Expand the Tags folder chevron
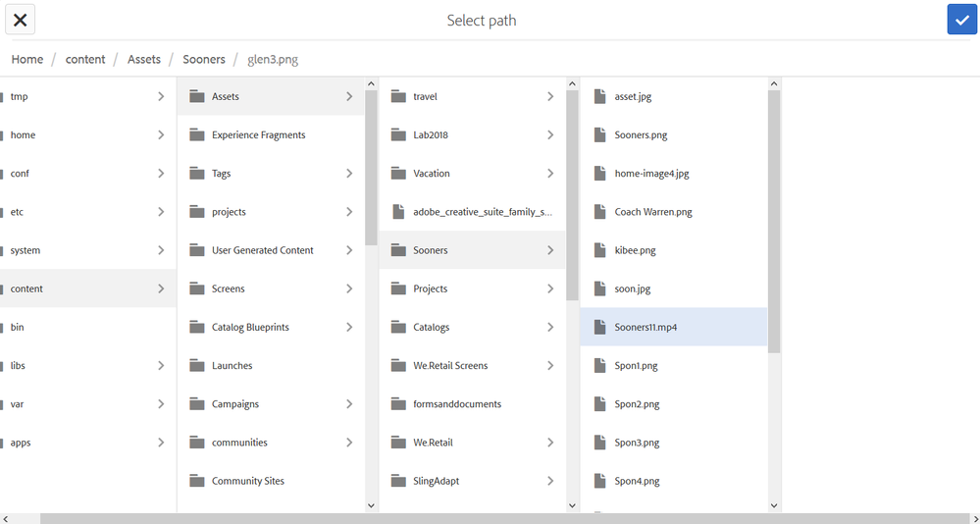 tap(349, 174)
